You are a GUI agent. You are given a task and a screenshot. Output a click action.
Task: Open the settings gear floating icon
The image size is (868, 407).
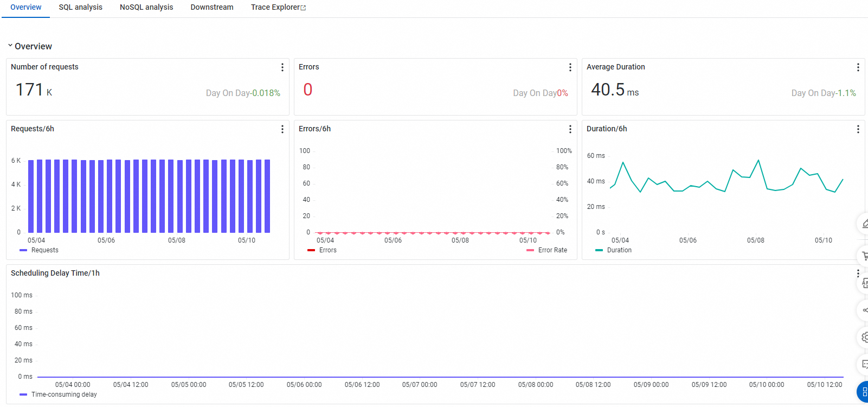(x=864, y=338)
